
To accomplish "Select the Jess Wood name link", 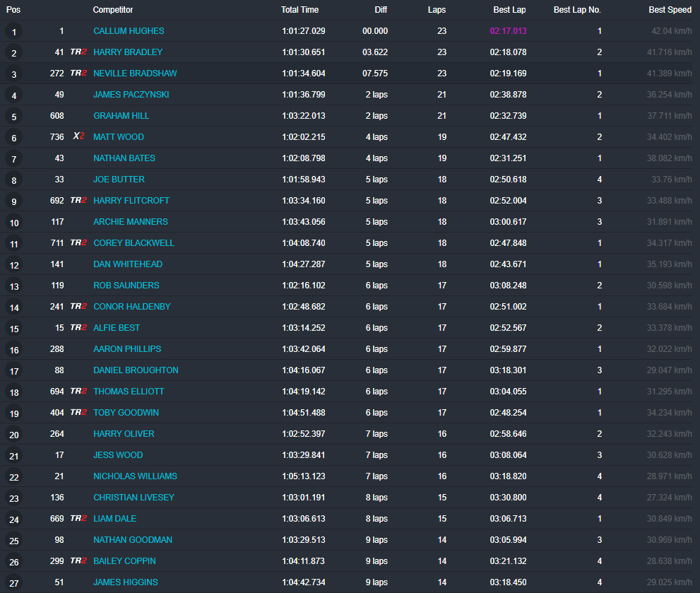I will point(118,455).
